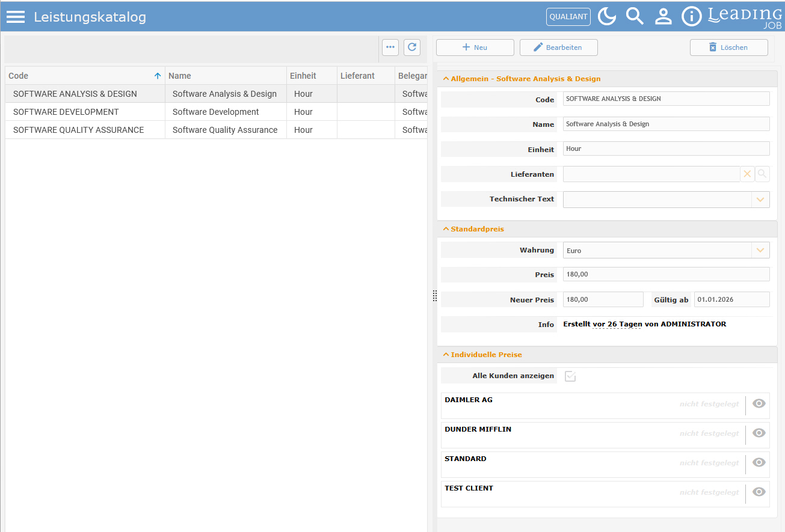785x532 pixels.
Task: Open the hamburger main menu
Action: [16, 17]
